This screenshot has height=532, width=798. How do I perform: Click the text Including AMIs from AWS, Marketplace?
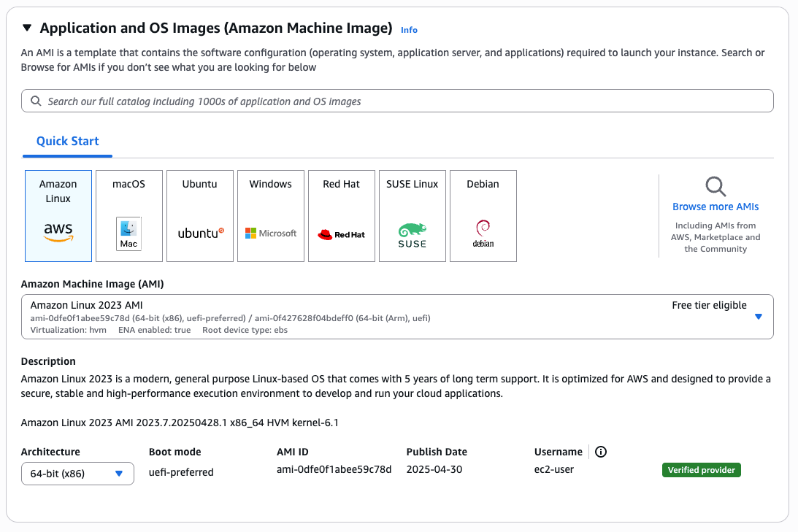pyautogui.click(x=715, y=237)
